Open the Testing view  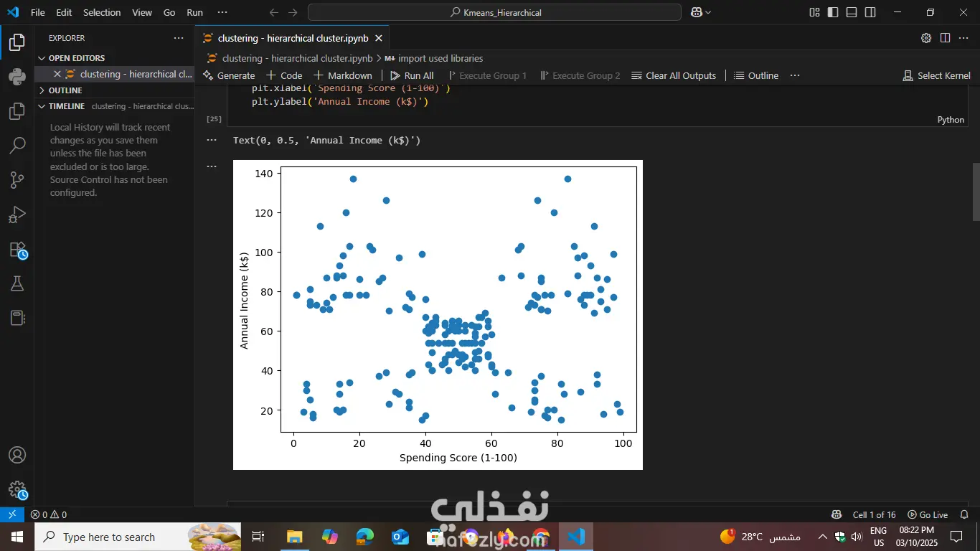point(16,283)
